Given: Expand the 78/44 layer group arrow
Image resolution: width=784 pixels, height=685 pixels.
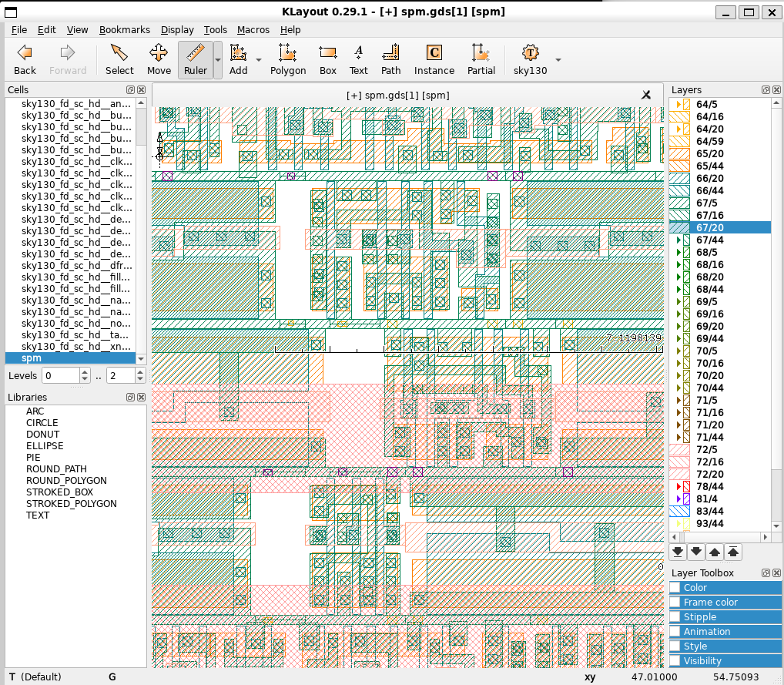Looking at the screenshot, I should pos(678,487).
